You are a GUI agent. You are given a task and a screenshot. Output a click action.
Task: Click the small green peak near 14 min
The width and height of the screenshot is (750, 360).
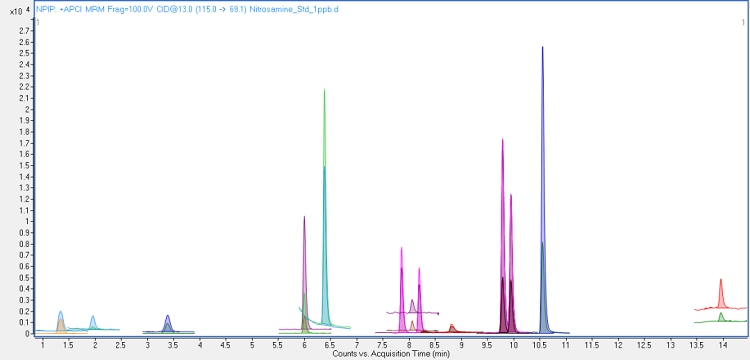tap(721, 317)
